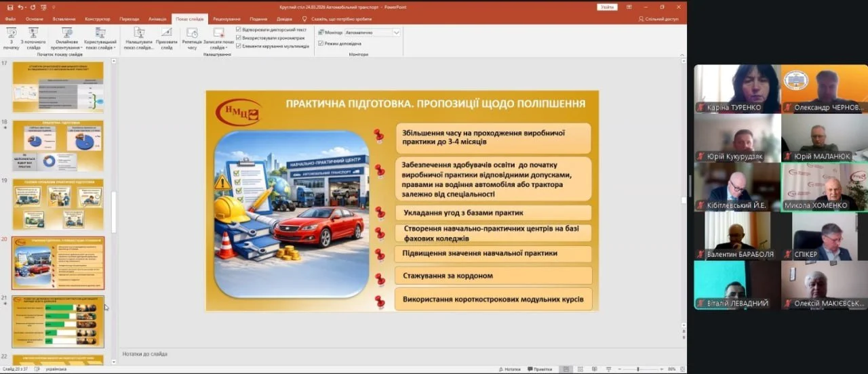Open the Основне ribbon tab
The width and height of the screenshot is (868, 374).
click(x=35, y=19)
